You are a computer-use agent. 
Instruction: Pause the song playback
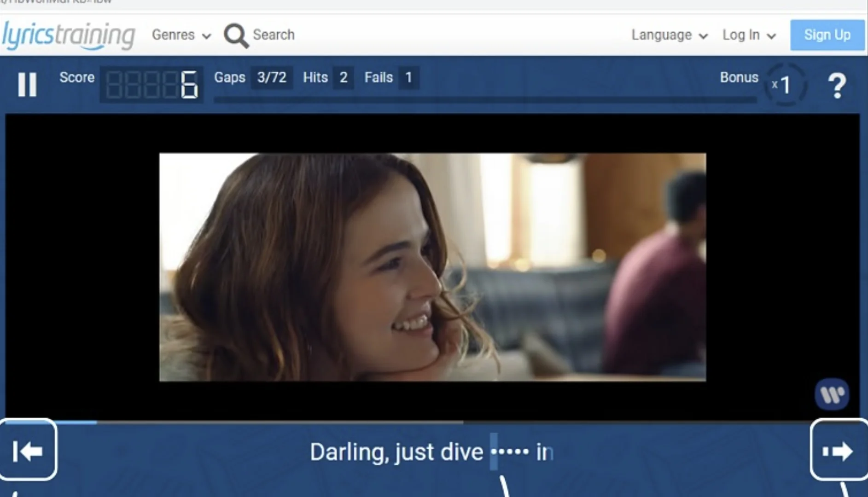pos(27,84)
